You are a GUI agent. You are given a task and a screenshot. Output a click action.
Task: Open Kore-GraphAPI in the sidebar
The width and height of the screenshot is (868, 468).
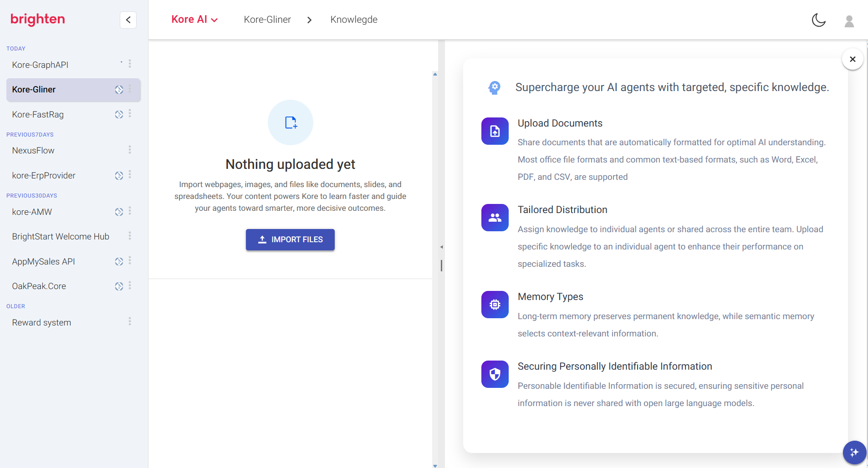(40, 65)
